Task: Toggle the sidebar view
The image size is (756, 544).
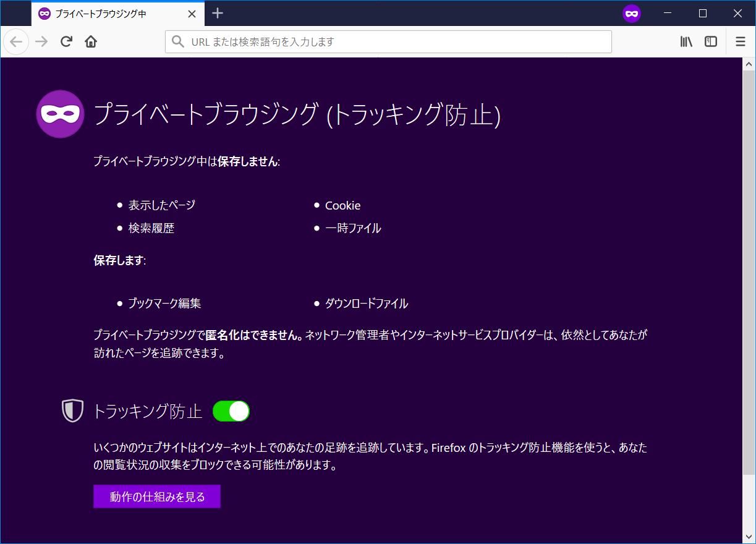Action: 710,41
